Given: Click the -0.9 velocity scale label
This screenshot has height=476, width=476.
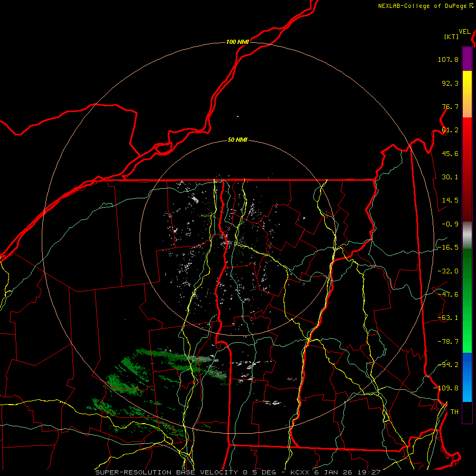Looking at the screenshot, I should click(450, 224).
